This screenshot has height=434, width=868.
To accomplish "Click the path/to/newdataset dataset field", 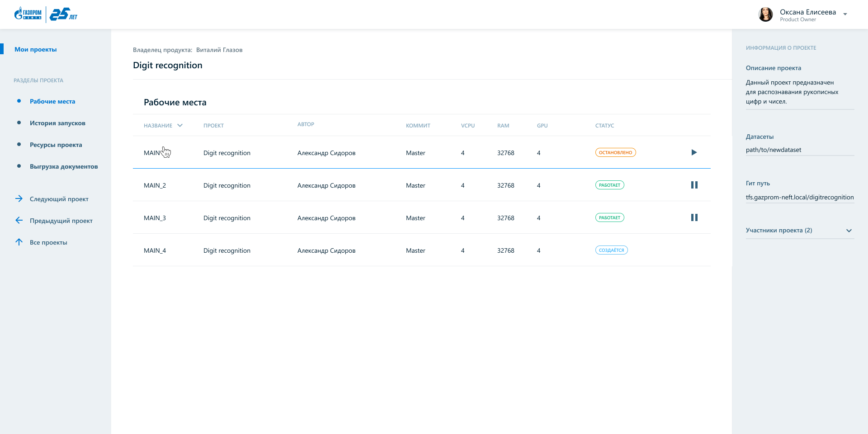I will 774,150.
